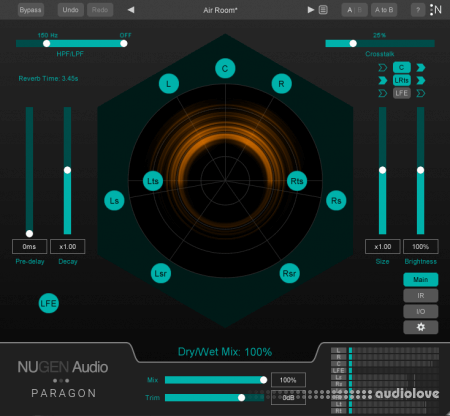This screenshot has height=416, width=450.
Task: Open the preset list browser
Action: pos(323,10)
